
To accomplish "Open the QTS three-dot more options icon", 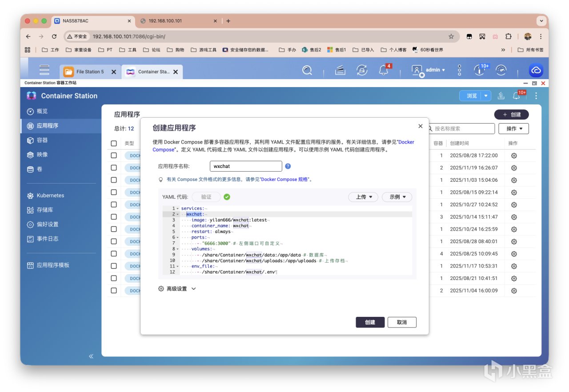I will [460, 70].
